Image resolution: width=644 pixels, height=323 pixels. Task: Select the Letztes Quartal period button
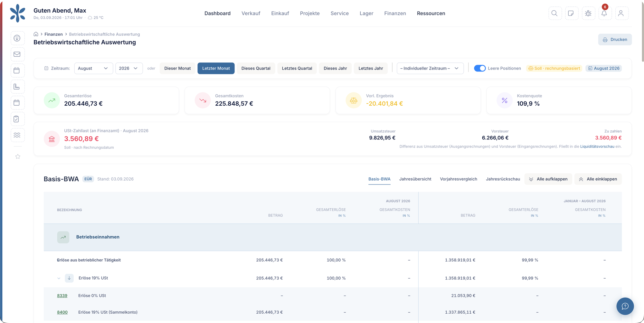click(297, 68)
